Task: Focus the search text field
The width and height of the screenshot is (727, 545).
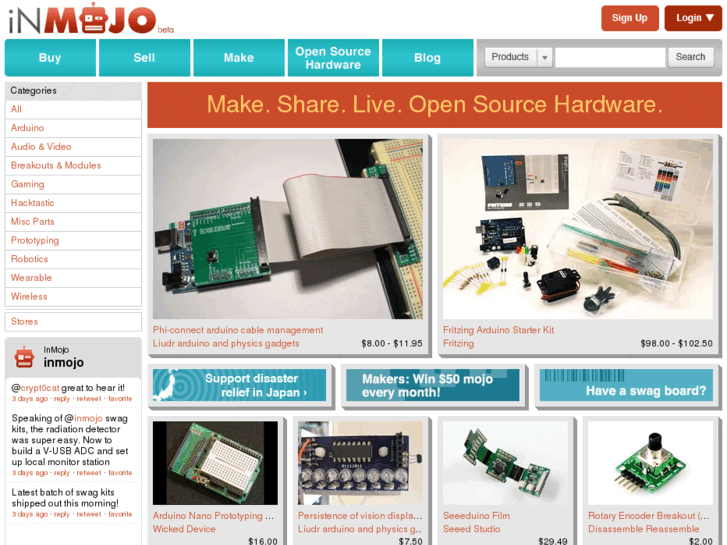Action: pos(610,58)
